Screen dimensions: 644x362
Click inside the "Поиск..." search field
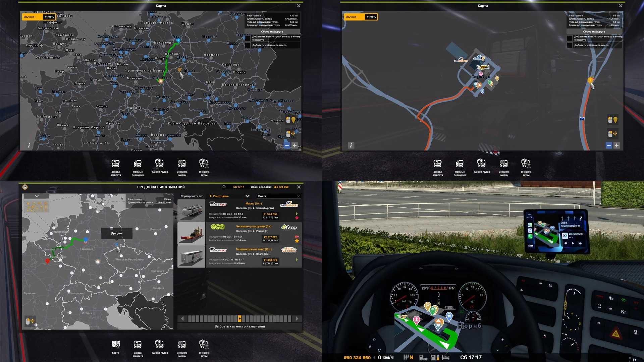point(278,196)
